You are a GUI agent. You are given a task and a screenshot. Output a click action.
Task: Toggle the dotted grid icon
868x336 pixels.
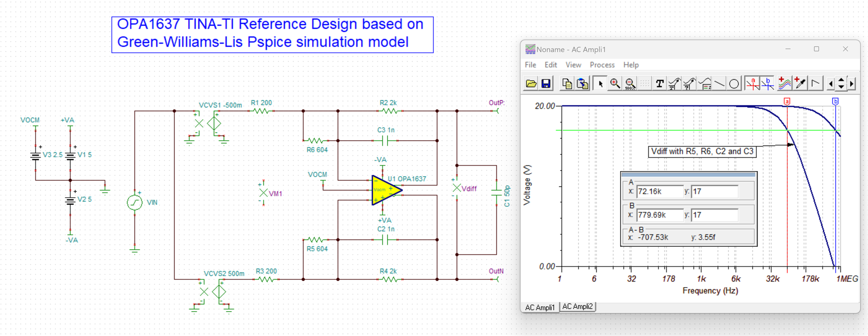pyautogui.click(x=644, y=84)
